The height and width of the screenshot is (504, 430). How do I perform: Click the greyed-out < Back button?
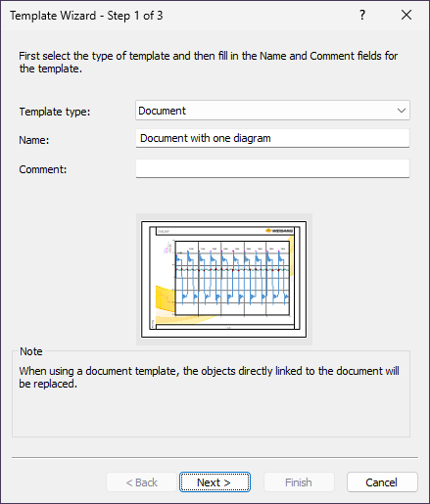(x=141, y=481)
